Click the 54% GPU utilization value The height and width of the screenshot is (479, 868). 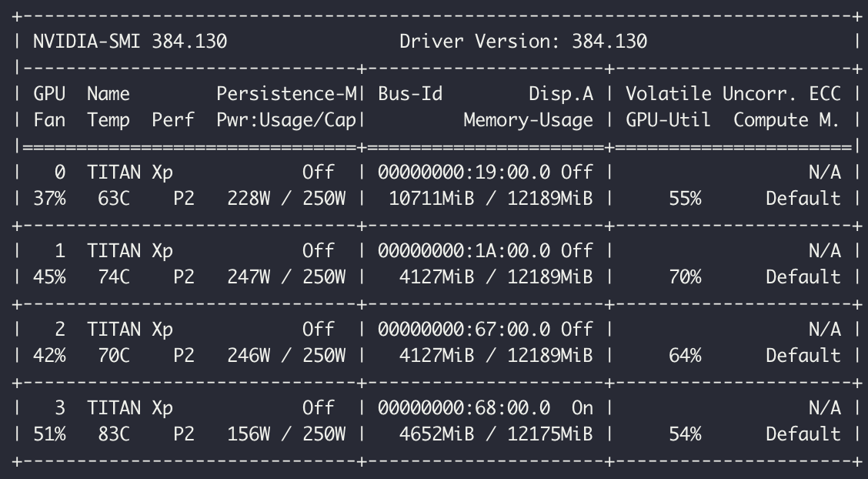coord(685,434)
